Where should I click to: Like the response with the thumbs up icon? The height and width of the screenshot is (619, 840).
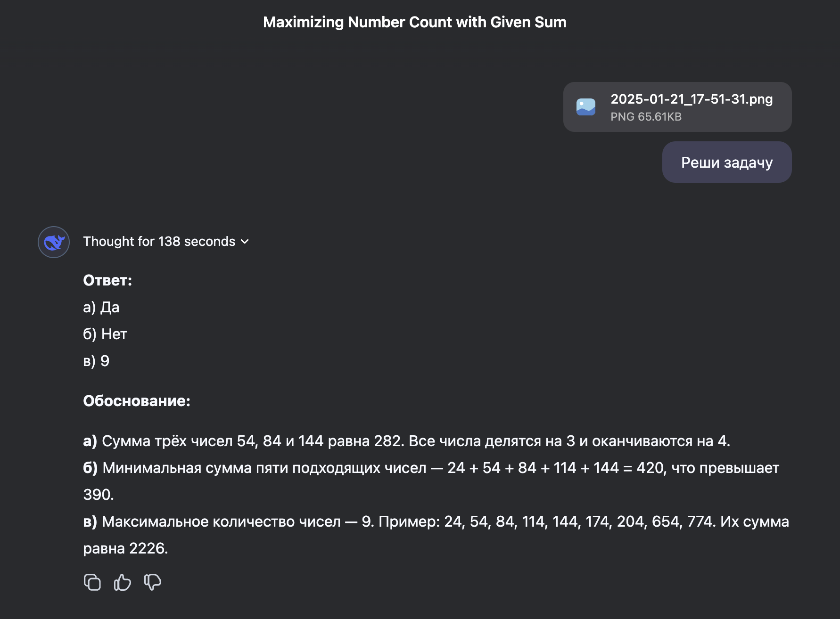(x=123, y=582)
